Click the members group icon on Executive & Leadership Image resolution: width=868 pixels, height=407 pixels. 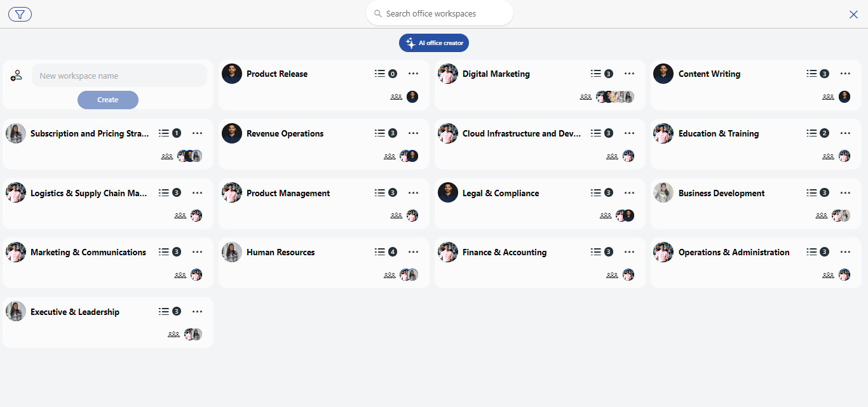(x=173, y=333)
